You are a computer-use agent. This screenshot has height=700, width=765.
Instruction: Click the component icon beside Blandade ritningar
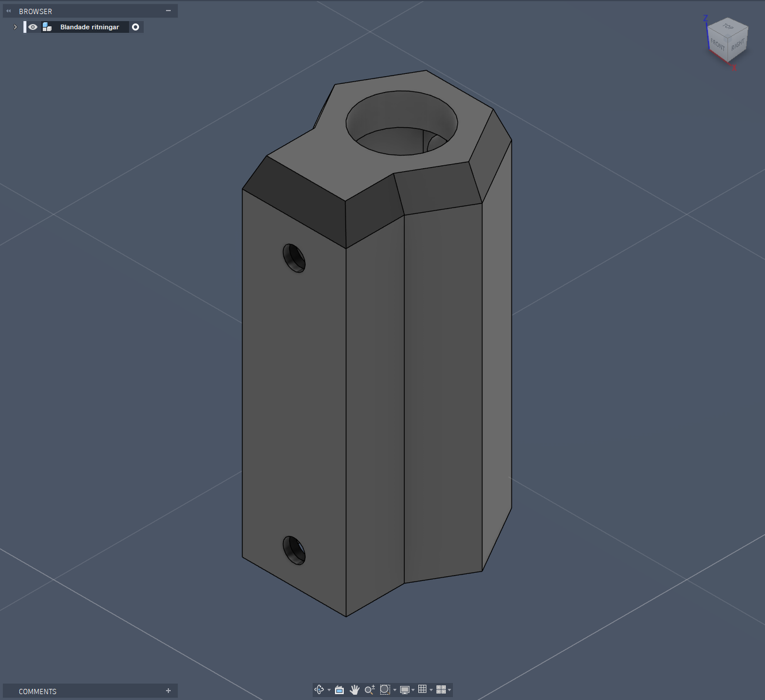click(x=47, y=27)
